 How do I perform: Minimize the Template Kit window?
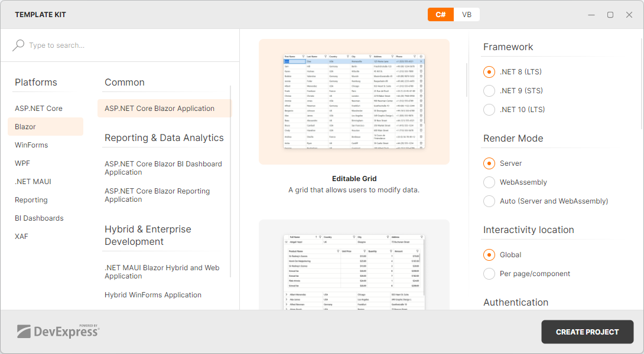click(x=591, y=15)
